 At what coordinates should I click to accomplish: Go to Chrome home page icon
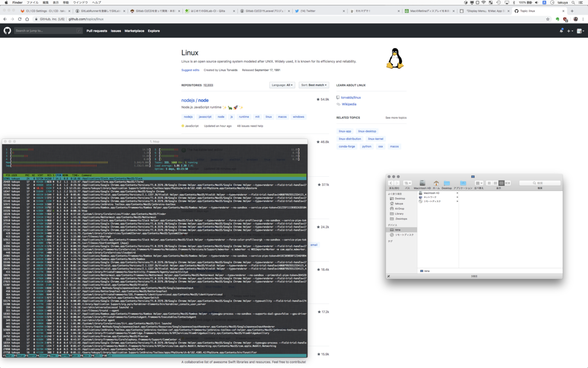27,19
